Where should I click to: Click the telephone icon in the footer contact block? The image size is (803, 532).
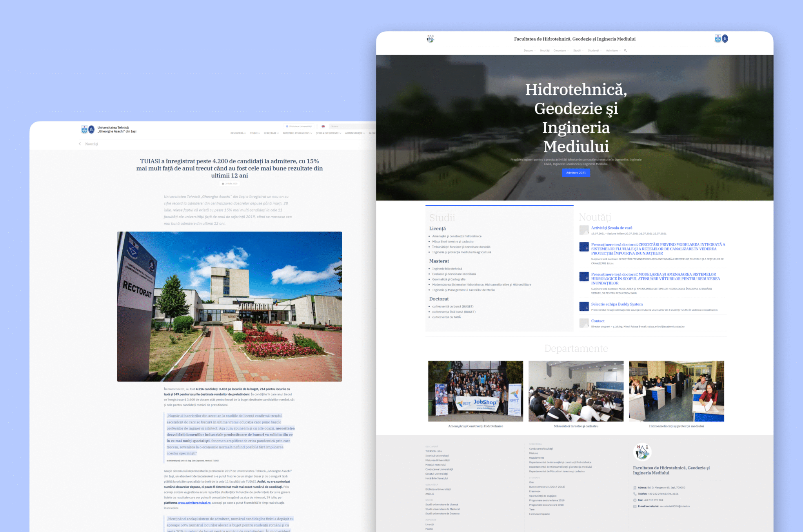click(634, 494)
